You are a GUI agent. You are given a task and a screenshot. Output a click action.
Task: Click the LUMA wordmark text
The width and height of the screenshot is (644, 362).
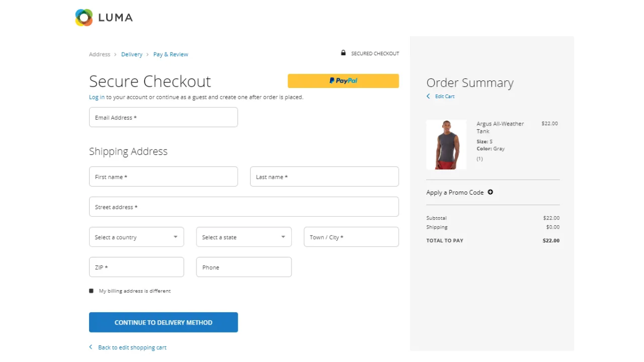(x=115, y=18)
